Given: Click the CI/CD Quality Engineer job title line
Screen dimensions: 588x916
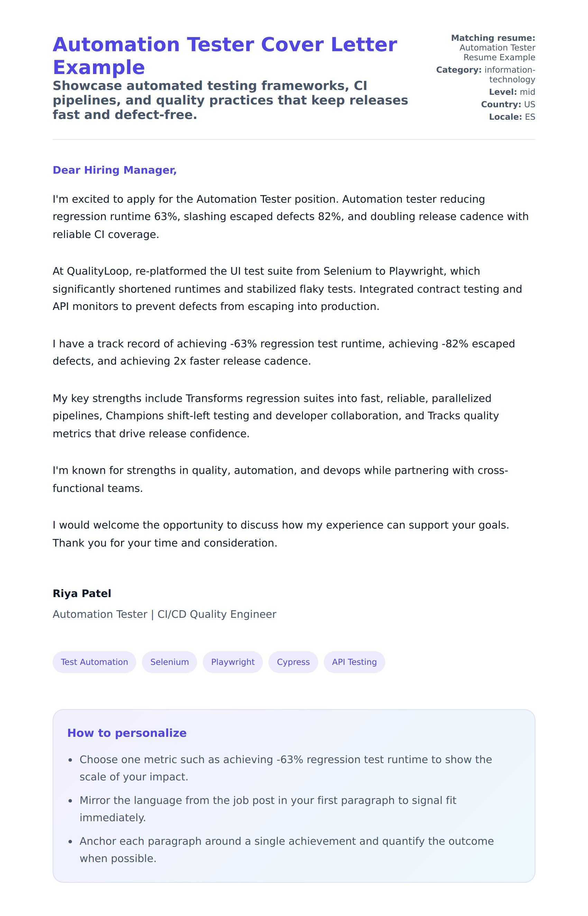Looking at the screenshot, I should click(164, 614).
